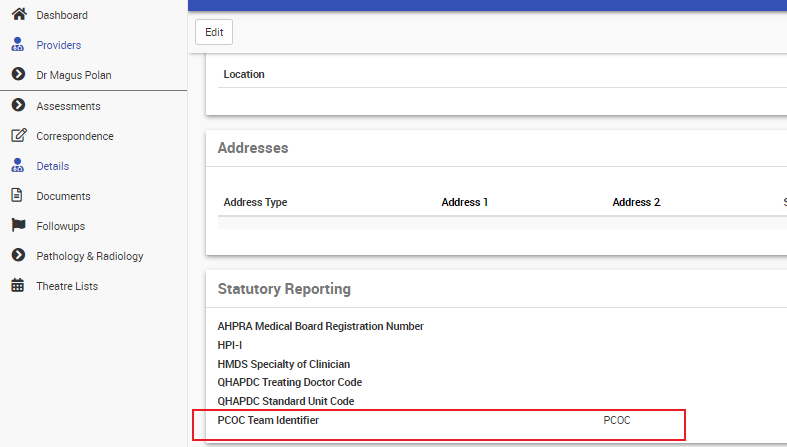Click the Documents file icon
This screenshot has height=447, width=787.
(x=17, y=195)
